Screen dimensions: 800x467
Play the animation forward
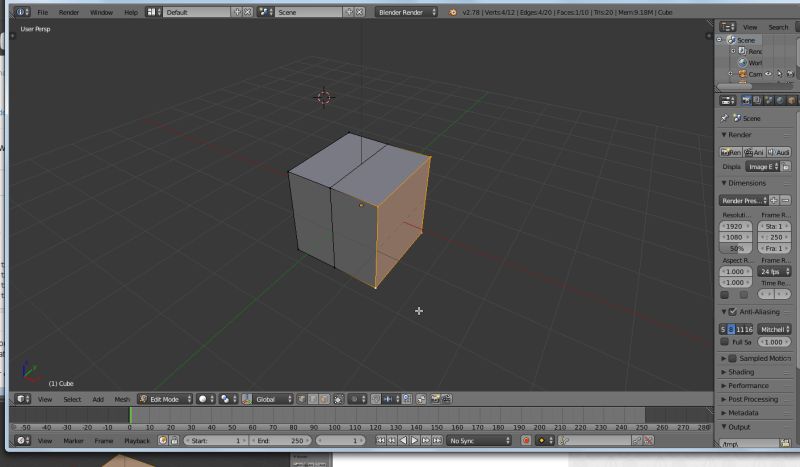[x=414, y=440]
